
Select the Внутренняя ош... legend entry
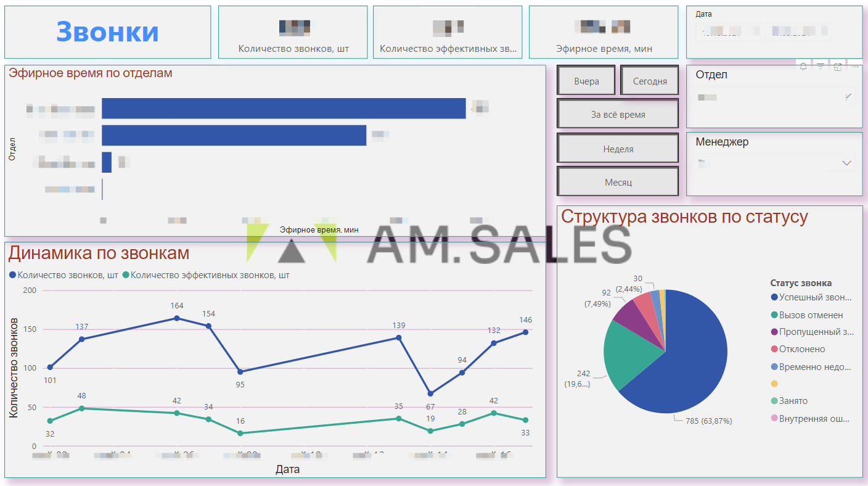click(x=811, y=418)
